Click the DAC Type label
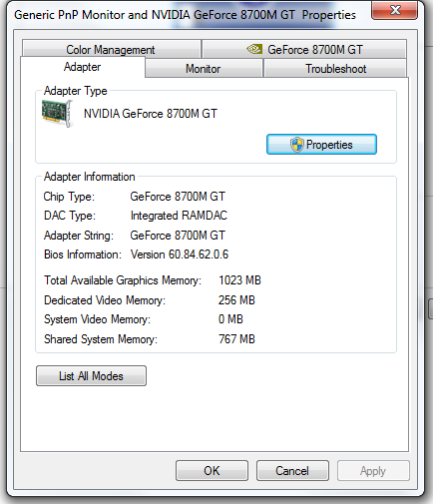Image resolution: width=433 pixels, height=504 pixels. tap(70, 216)
